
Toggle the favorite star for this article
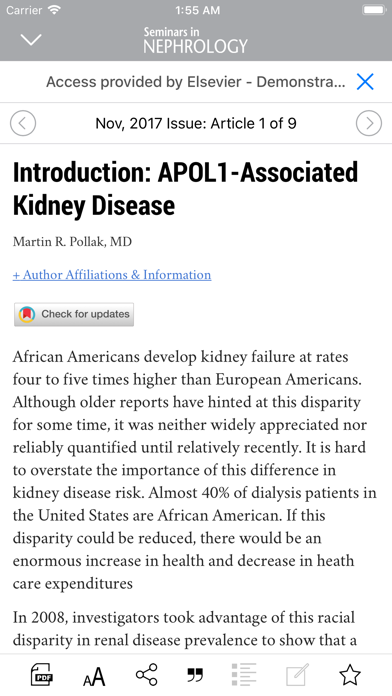(349, 674)
